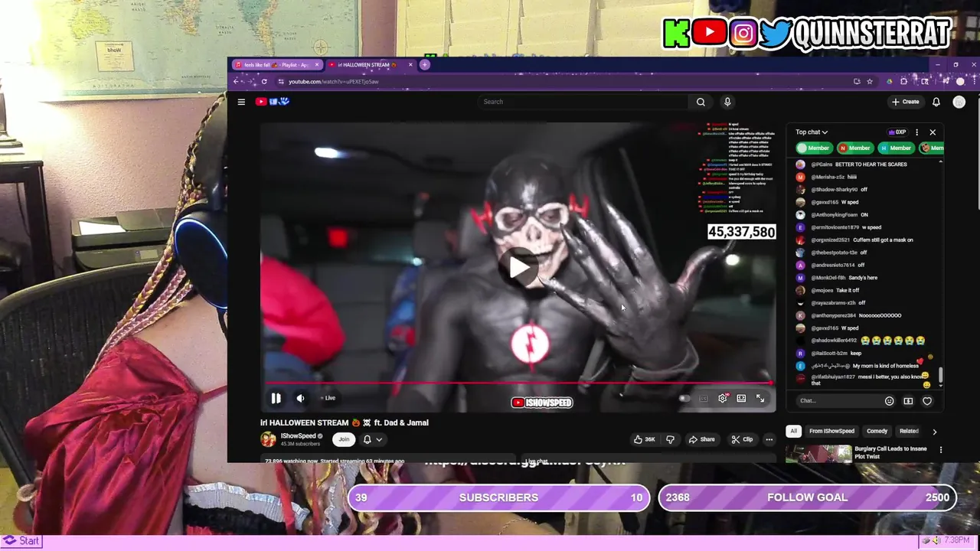Screen dimensions: 980x551
Task: Switch to theater mode icon
Action: (x=741, y=398)
